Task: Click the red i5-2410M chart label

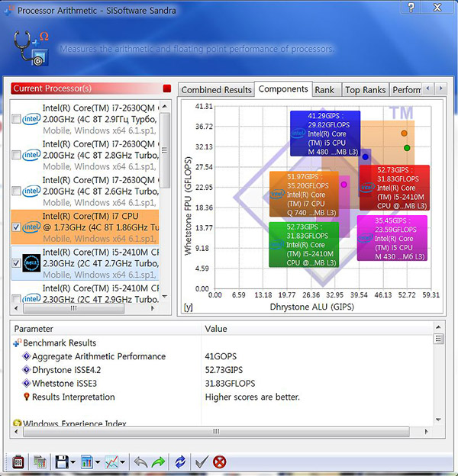Action: click(x=395, y=188)
